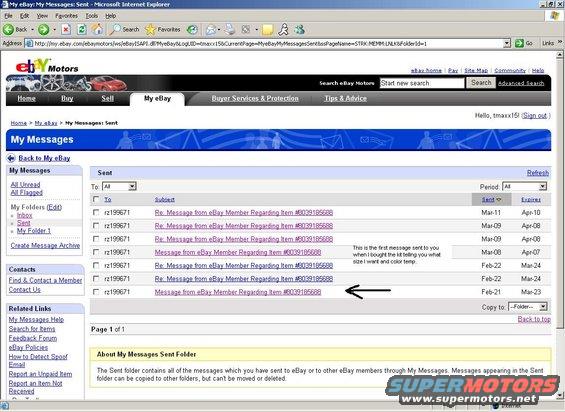Open the Period dropdown
The width and height of the screenshot is (565, 412).
tap(525, 186)
